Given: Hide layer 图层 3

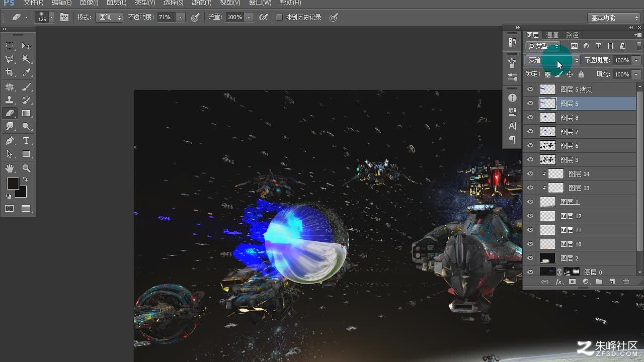Looking at the screenshot, I should pos(530,160).
